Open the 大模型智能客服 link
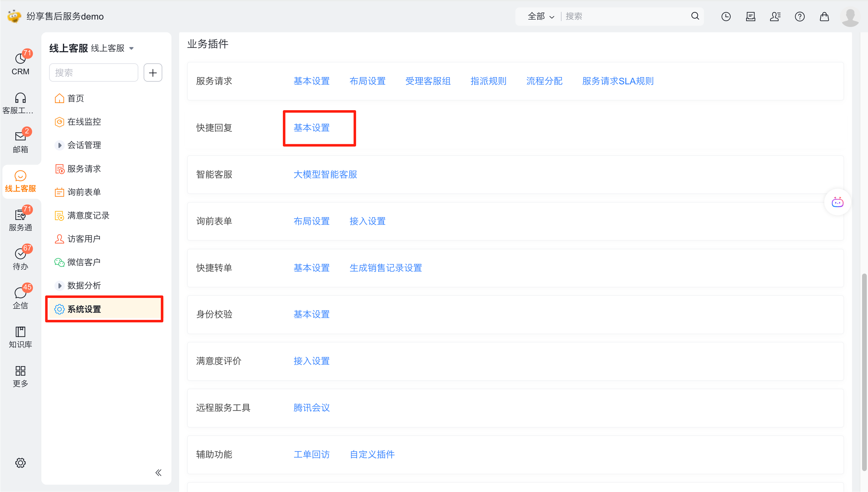 pos(325,174)
